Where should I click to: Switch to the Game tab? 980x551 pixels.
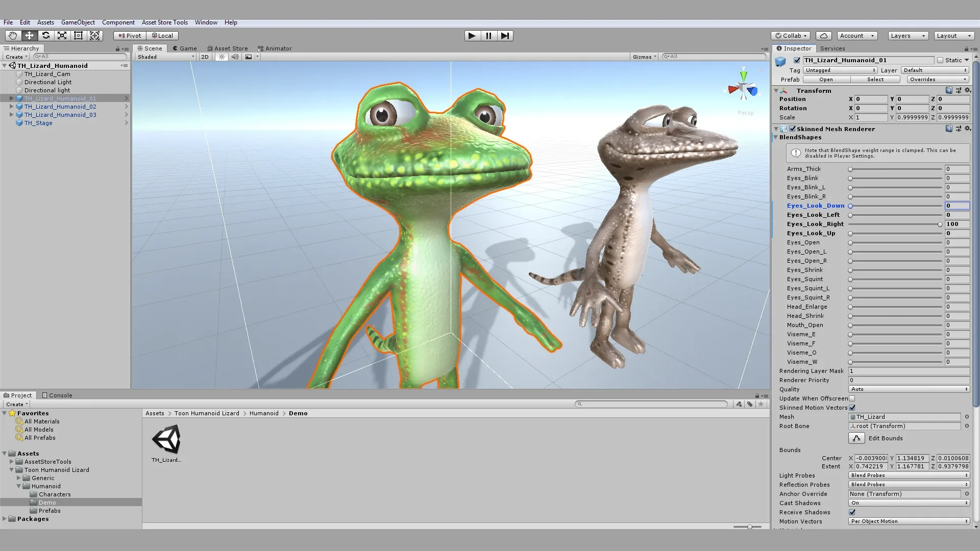coord(184,48)
